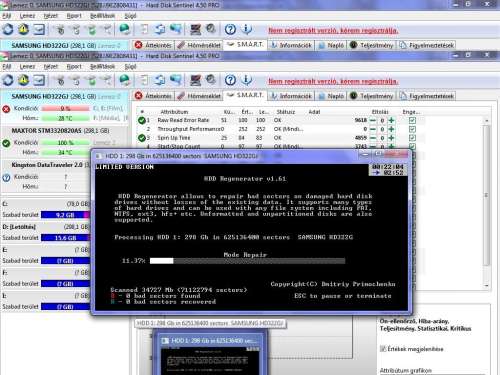Click the first disk test icon in the front toolbar
500x375 pixels.
(x=60, y=80)
